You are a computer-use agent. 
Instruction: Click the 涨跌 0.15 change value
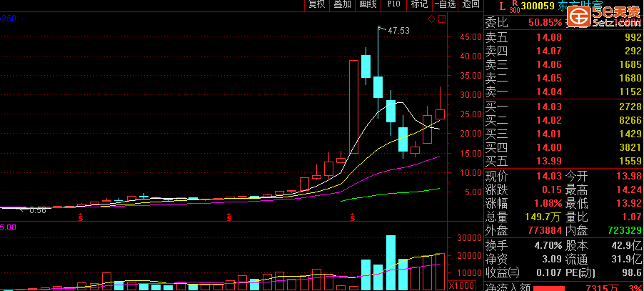point(553,190)
